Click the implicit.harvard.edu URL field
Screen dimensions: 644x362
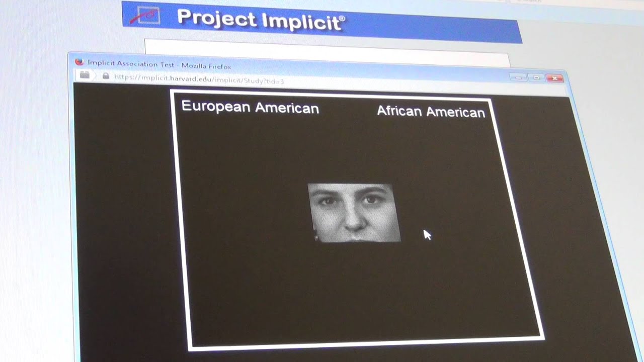[x=199, y=79]
